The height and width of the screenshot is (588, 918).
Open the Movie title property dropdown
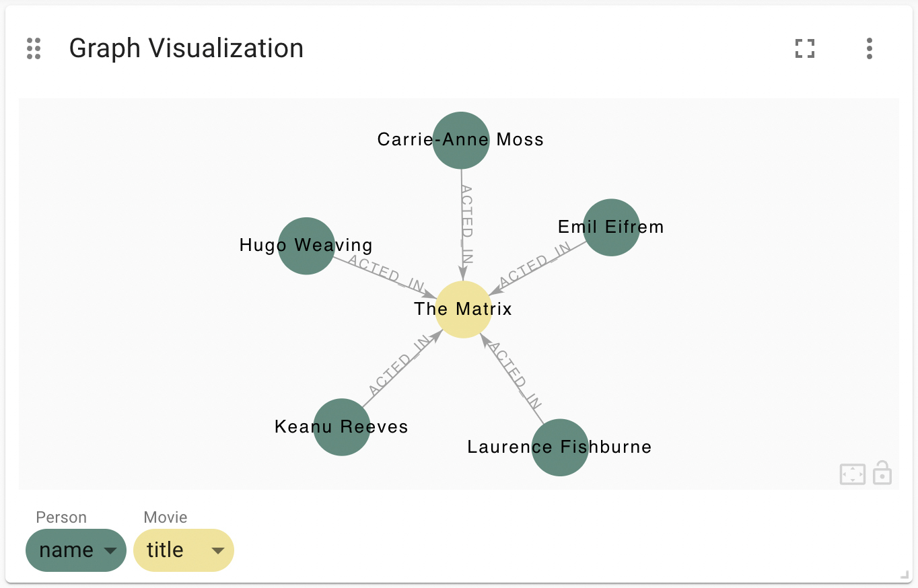pyautogui.click(x=184, y=550)
